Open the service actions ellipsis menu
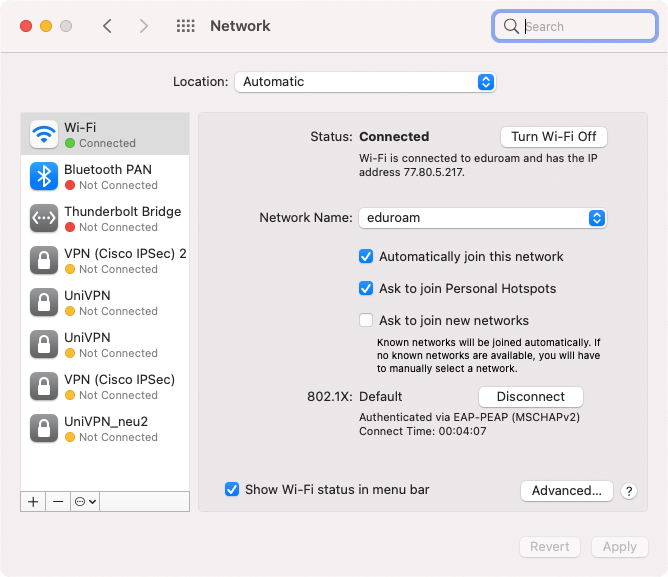Image resolution: width=668 pixels, height=577 pixels. click(x=85, y=502)
